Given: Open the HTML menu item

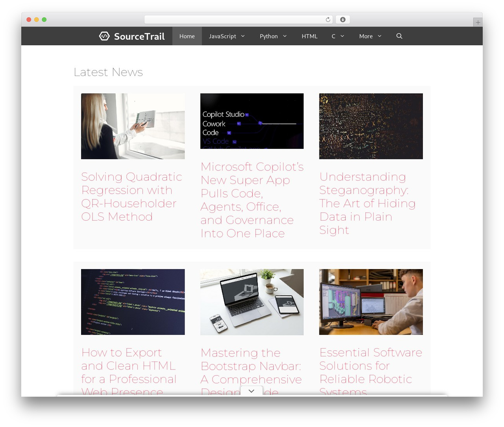Looking at the screenshot, I should (x=309, y=36).
